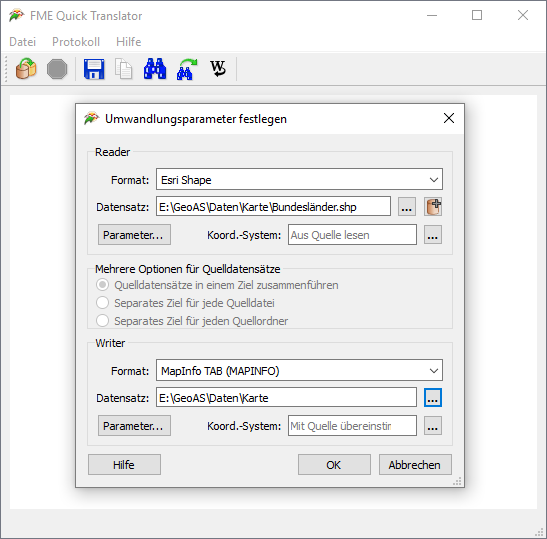Viewport: 547px width, 539px height.
Task: Click the add-dataset icon beside Reader Datensatz
Action: pos(433,207)
